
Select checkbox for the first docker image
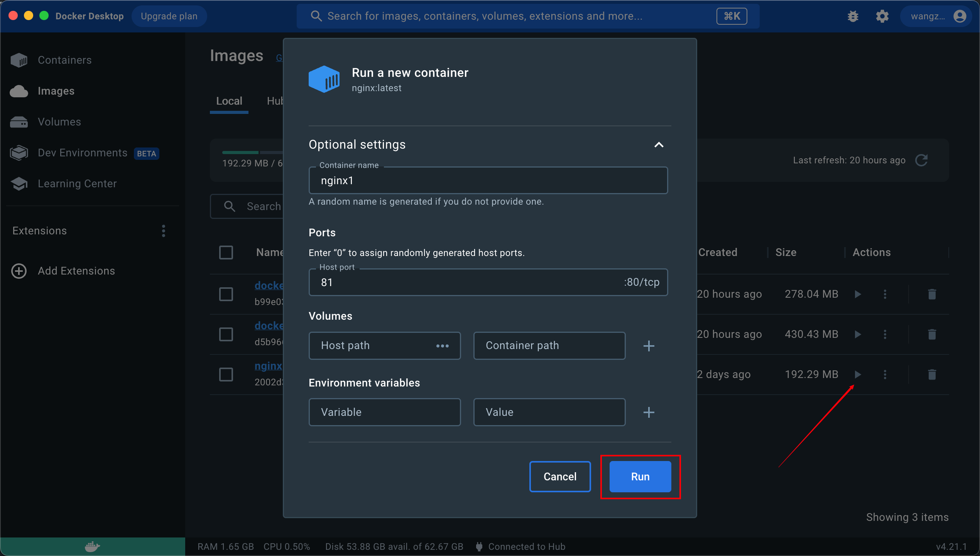pos(226,294)
